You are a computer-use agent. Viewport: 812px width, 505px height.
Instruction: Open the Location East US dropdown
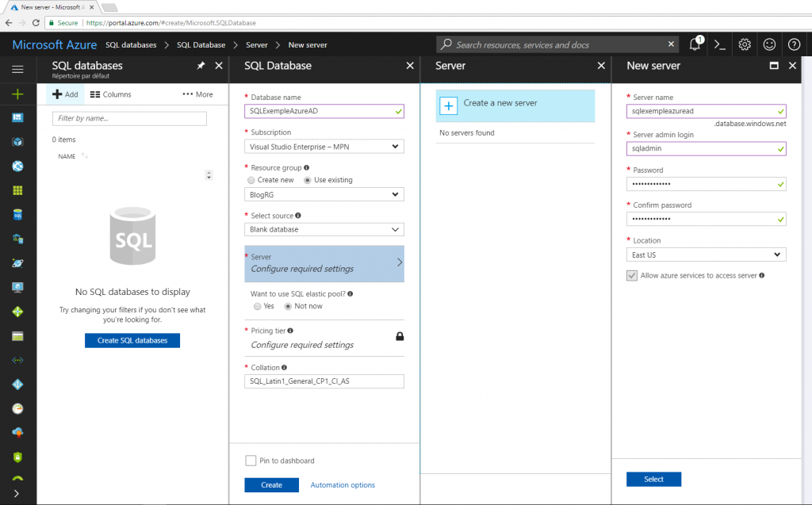(707, 254)
